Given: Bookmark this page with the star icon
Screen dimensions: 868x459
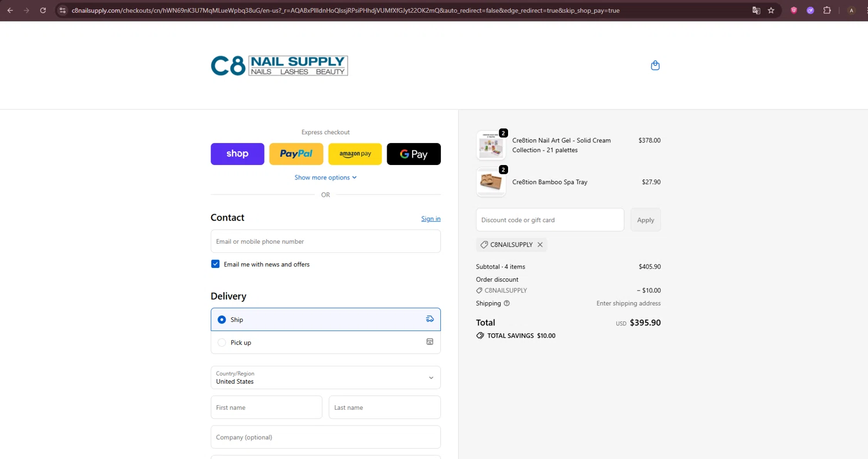Looking at the screenshot, I should pyautogui.click(x=771, y=10).
